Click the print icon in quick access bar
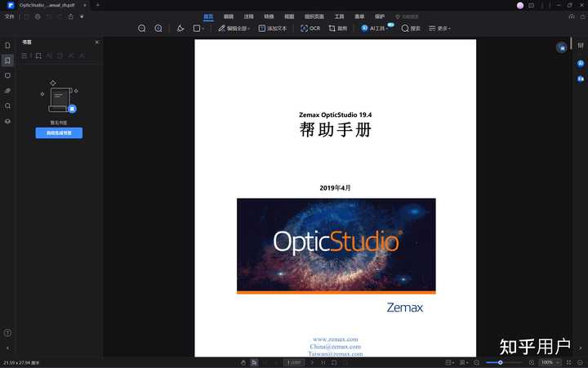This screenshot has height=368, width=588. [38, 16]
